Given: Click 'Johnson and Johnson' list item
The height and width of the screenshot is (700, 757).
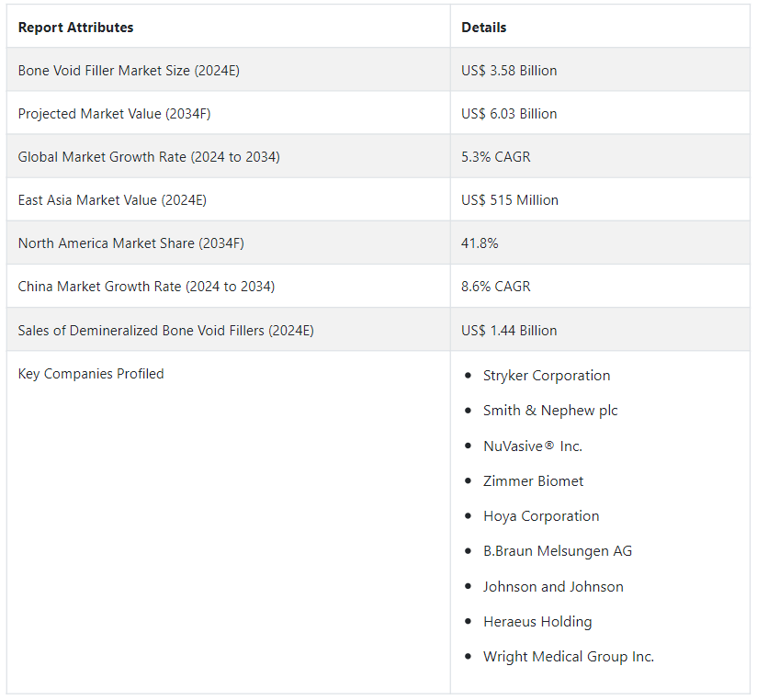Looking at the screenshot, I should 553,587.
